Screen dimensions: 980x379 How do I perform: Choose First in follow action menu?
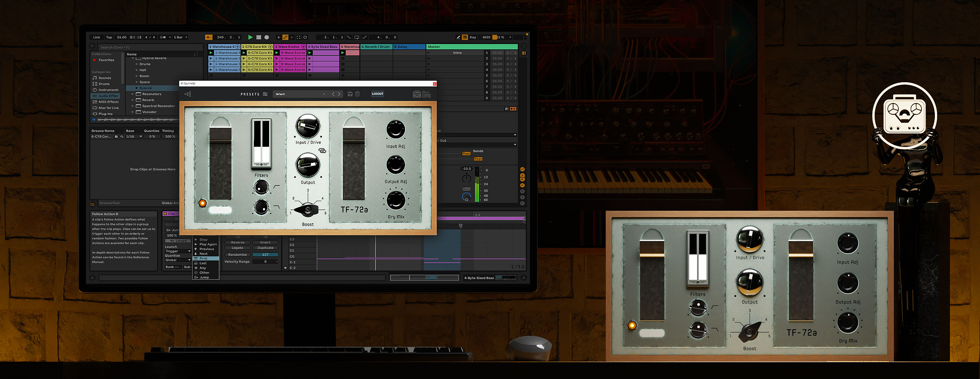click(x=206, y=259)
